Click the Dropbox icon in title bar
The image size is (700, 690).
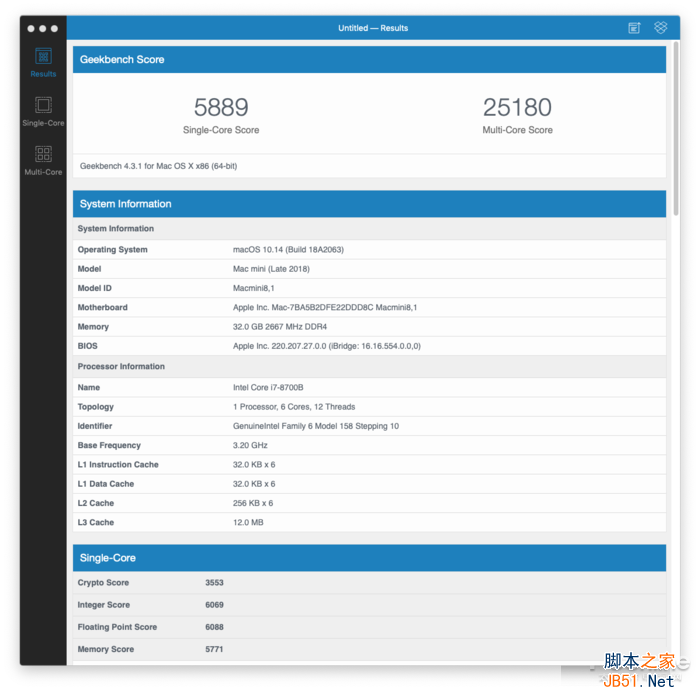click(661, 28)
